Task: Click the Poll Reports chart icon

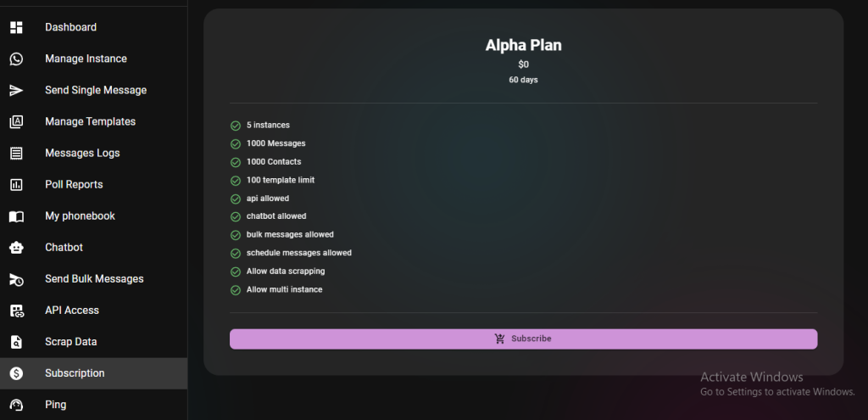Action: click(x=17, y=184)
